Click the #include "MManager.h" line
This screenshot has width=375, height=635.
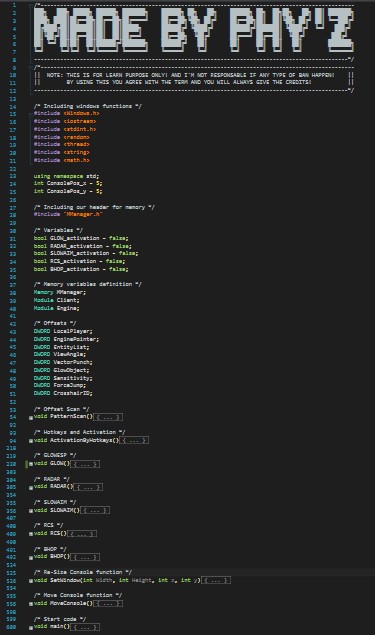[68, 215]
